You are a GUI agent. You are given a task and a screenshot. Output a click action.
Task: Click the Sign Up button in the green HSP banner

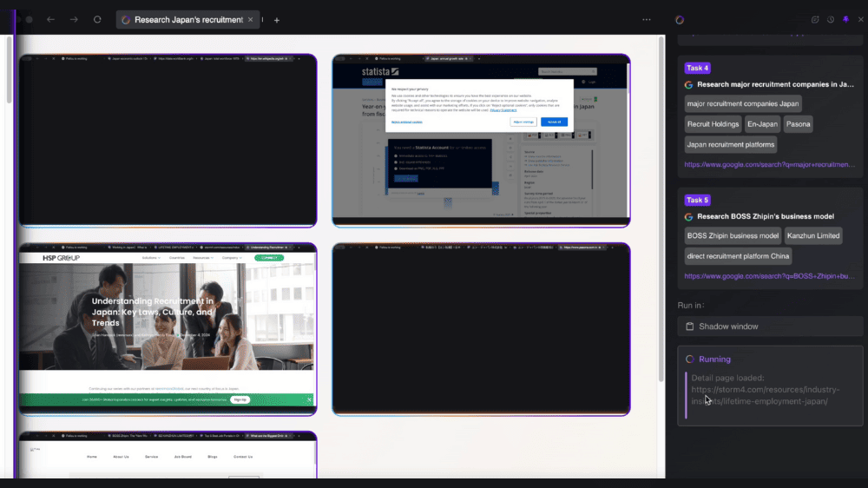tap(240, 399)
